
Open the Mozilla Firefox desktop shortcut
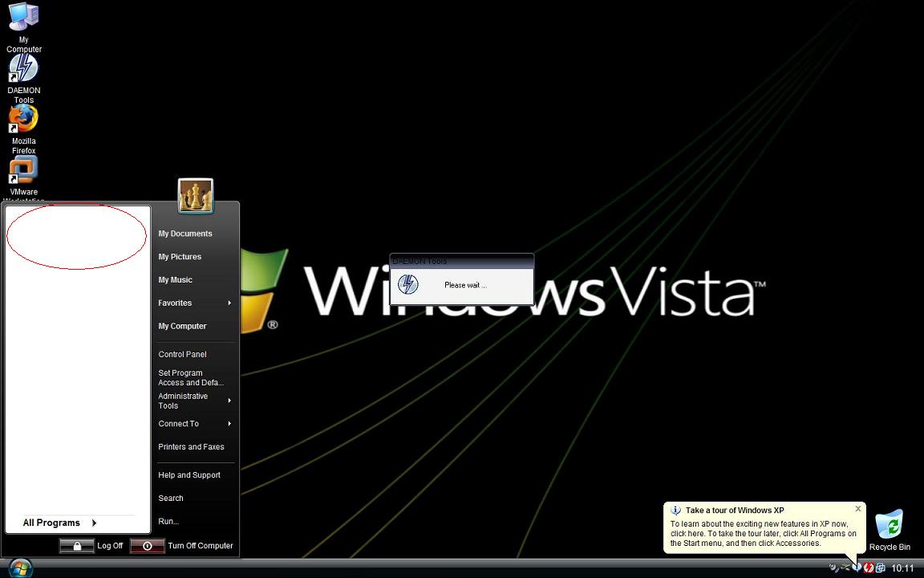(x=23, y=130)
